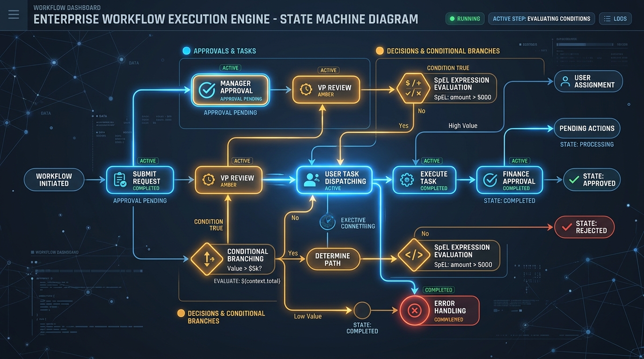
Task: Toggle the top Decisions & Conditional Branches dot
Action: tap(380, 51)
